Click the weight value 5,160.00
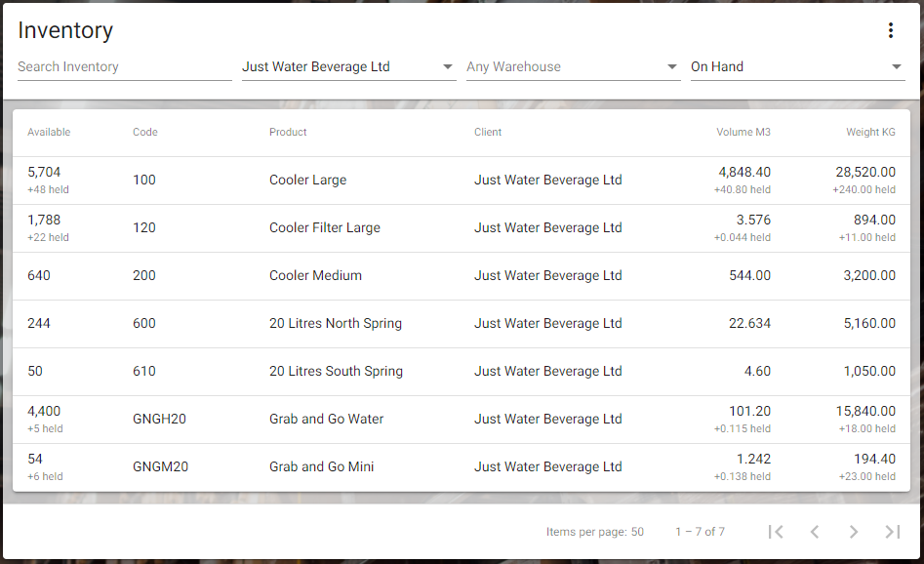The image size is (924, 564). pyautogui.click(x=869, y=323)
